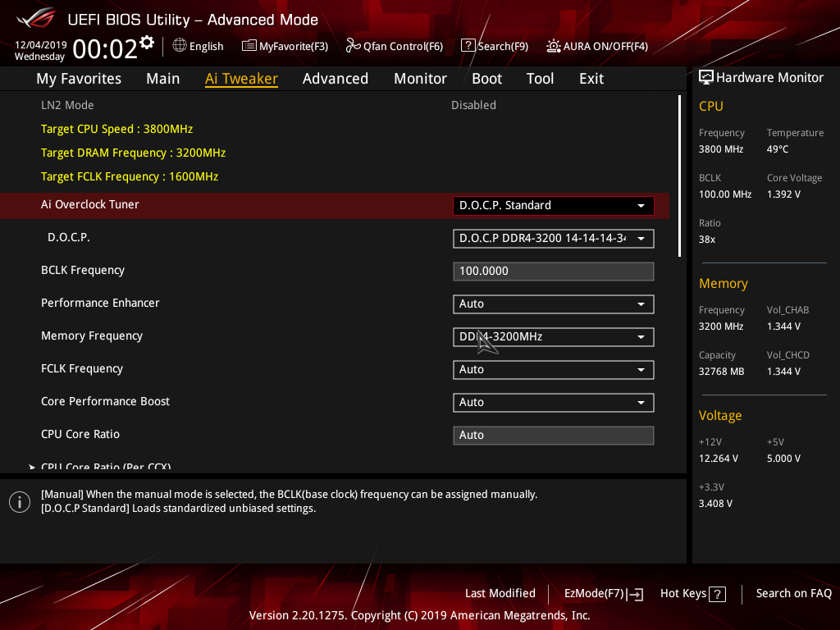Screen dimensions: 840x630
Task: Open time settings gear icon
Action: pos(146,43)
